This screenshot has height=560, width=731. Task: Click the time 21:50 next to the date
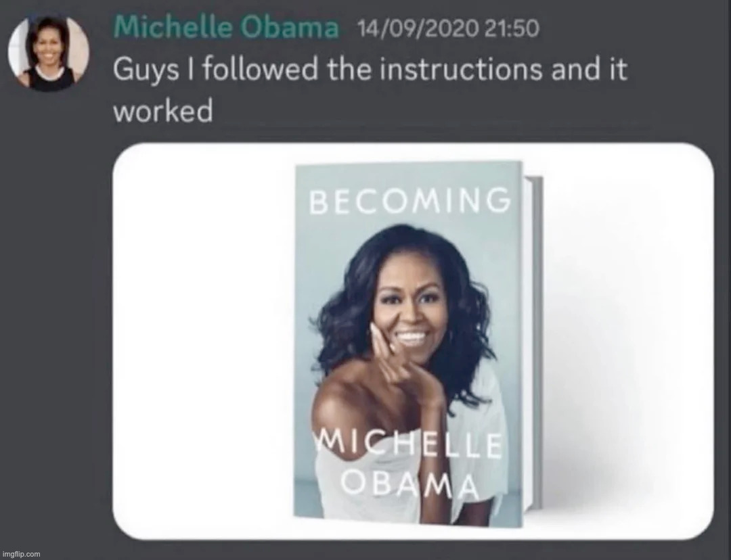[x=512, y=29]
